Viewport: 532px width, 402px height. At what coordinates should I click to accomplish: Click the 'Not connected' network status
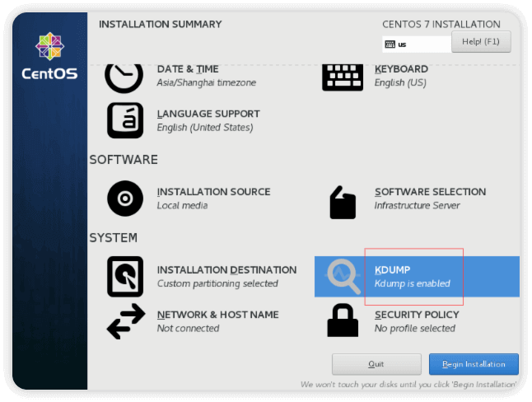point(188,329)
